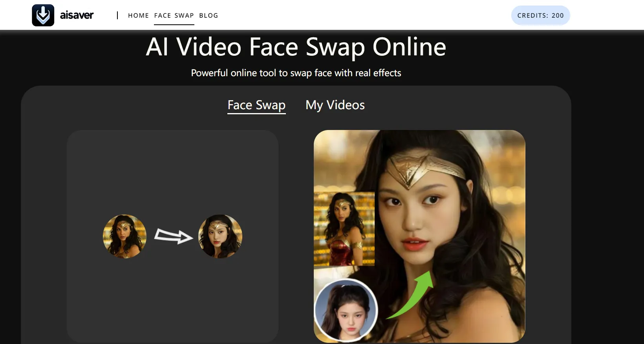644x344 pixels.
Task: Click the aisaver brand name text
Action: [x=77, y=15]
